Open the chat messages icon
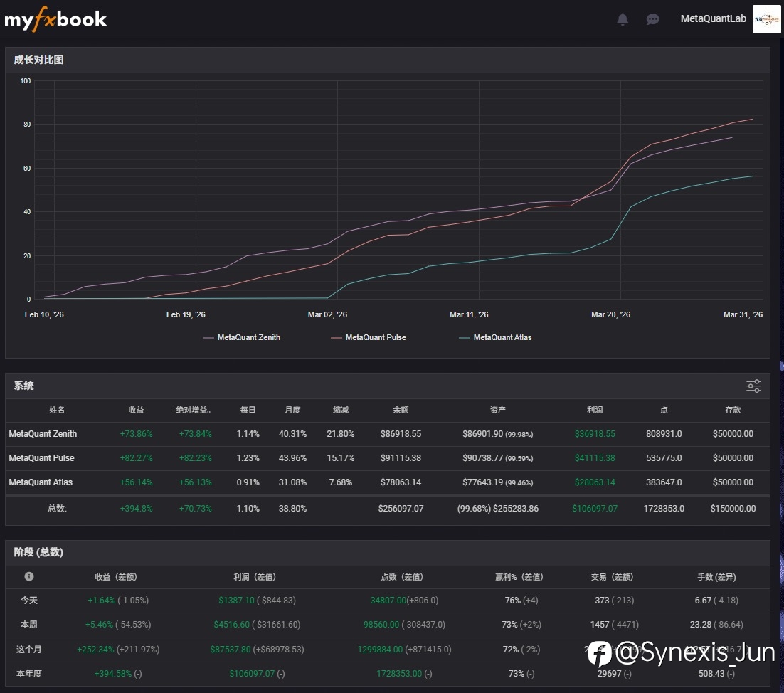The width and height of the screenshot is (784, 693). (652, 19)
